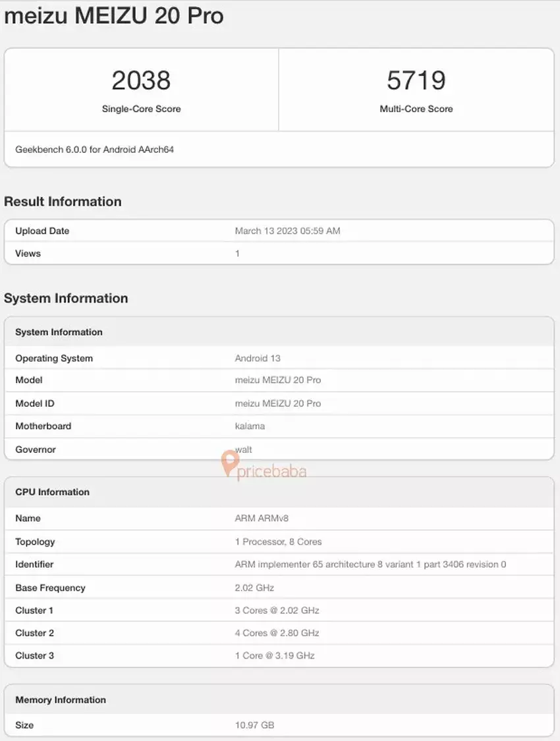This screenshot has width=560, height=741.
Task: Click the Model ID row value
Action: pos(277,403)
